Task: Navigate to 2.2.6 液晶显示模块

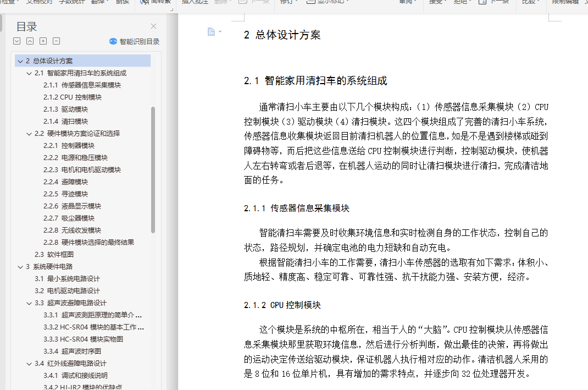Action: pyautogui.click(x=72, y=206)
